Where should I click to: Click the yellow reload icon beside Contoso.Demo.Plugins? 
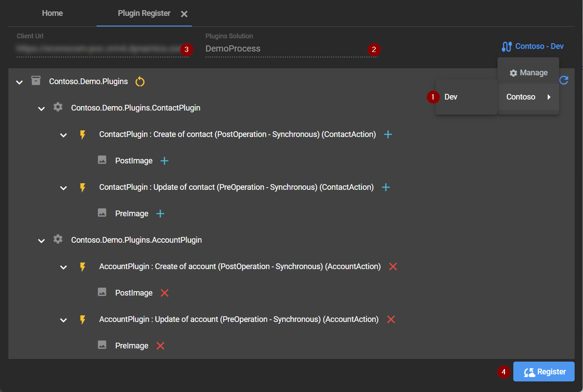140,81
